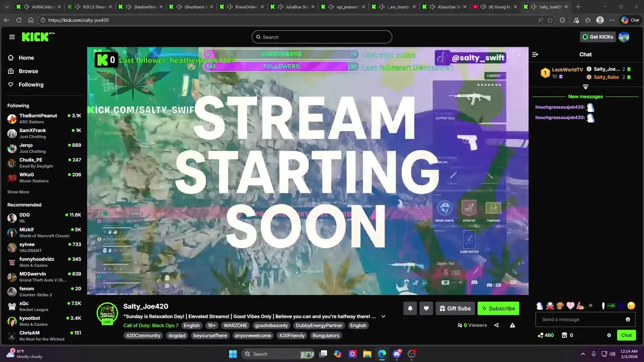The width and height of the screenshot is (644, 362).
Task: Open TheBurntPeanut channel
Action: coord(44,119)
